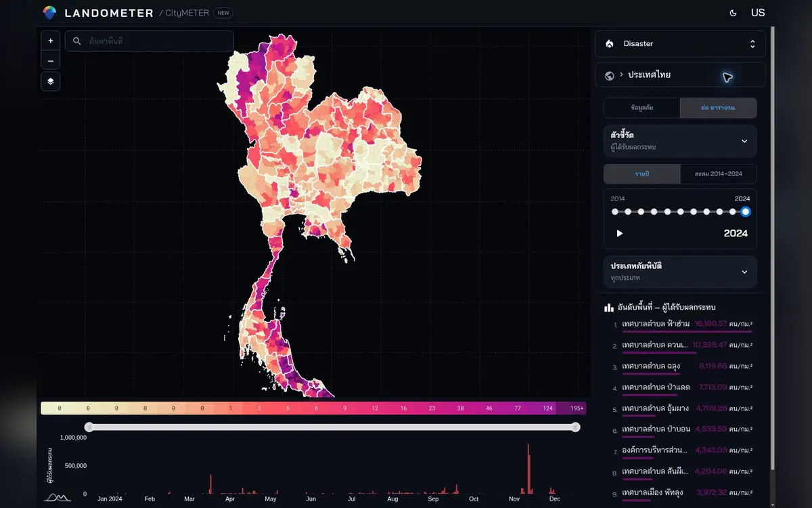Click the tall November bar in the chart

click(x=528, y=469)
